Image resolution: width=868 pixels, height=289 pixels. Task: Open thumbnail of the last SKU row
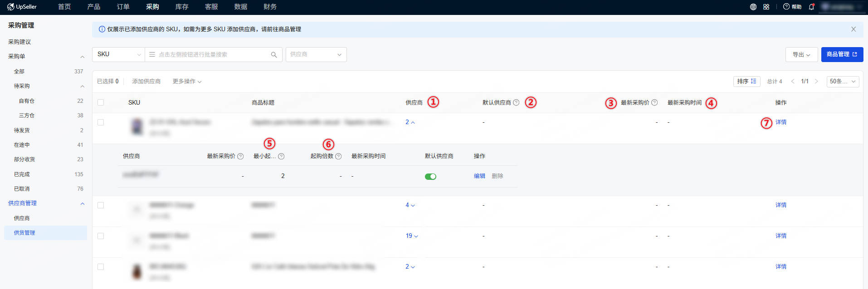137,271
